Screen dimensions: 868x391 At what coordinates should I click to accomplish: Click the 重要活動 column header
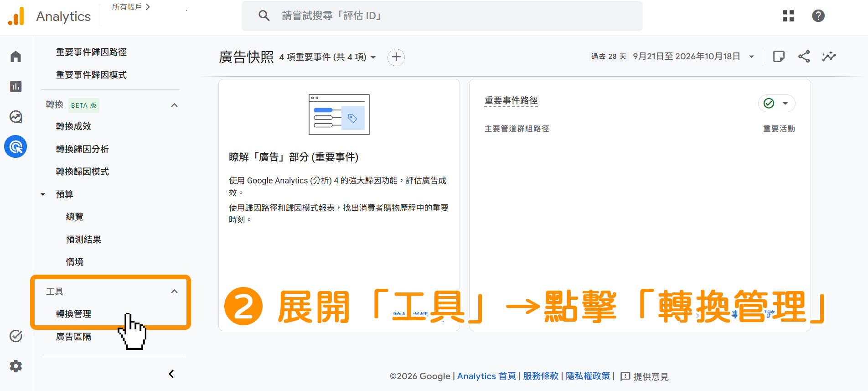(x=779, y=129)
